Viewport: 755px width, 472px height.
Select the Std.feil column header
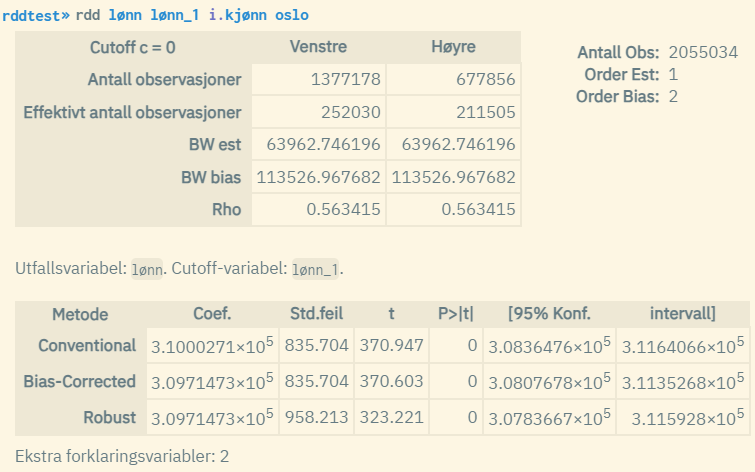[316, 314]
